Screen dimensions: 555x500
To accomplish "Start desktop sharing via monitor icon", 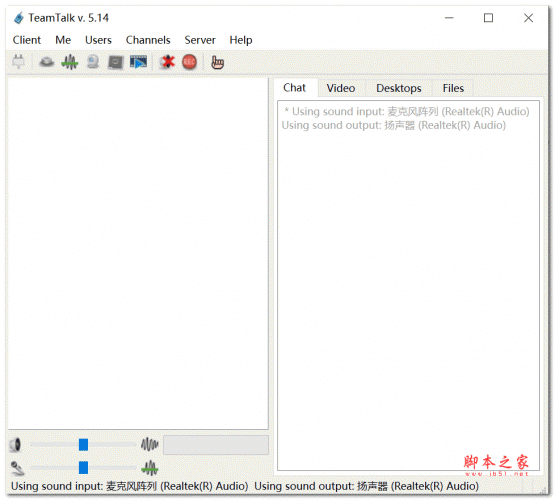I will 115,62.
